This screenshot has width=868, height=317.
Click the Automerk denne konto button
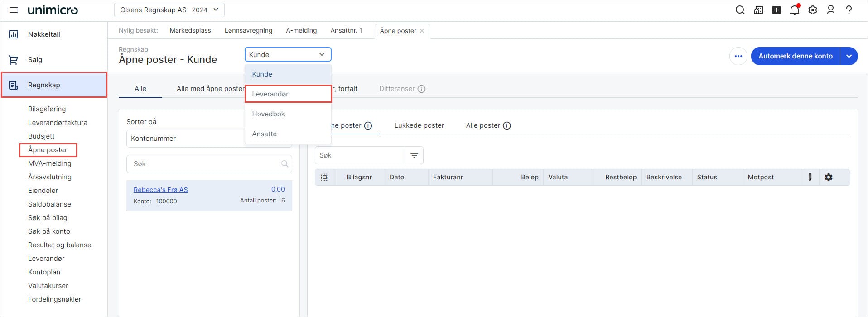[x=795, y=56]
